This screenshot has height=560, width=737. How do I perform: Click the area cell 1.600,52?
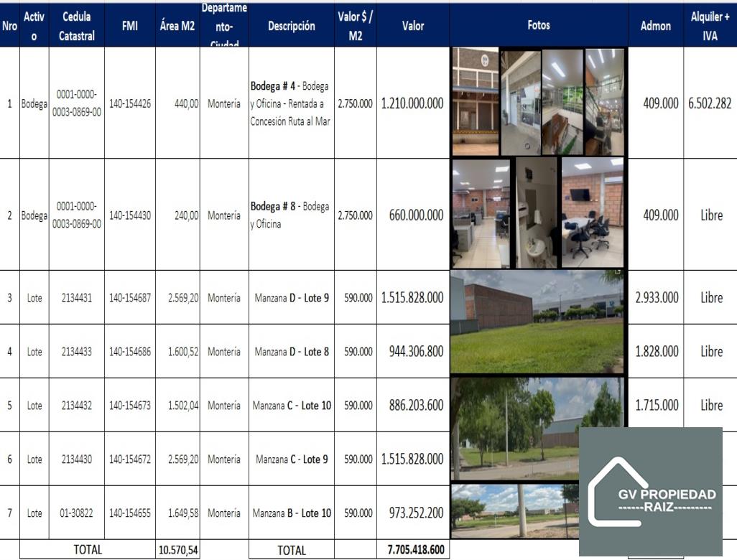point(177,352)
